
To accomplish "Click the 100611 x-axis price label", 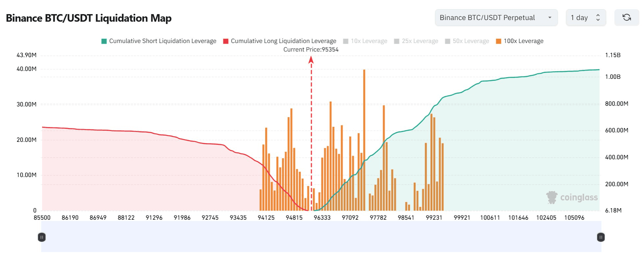I will pyautogui.click(x=490, y=218).
